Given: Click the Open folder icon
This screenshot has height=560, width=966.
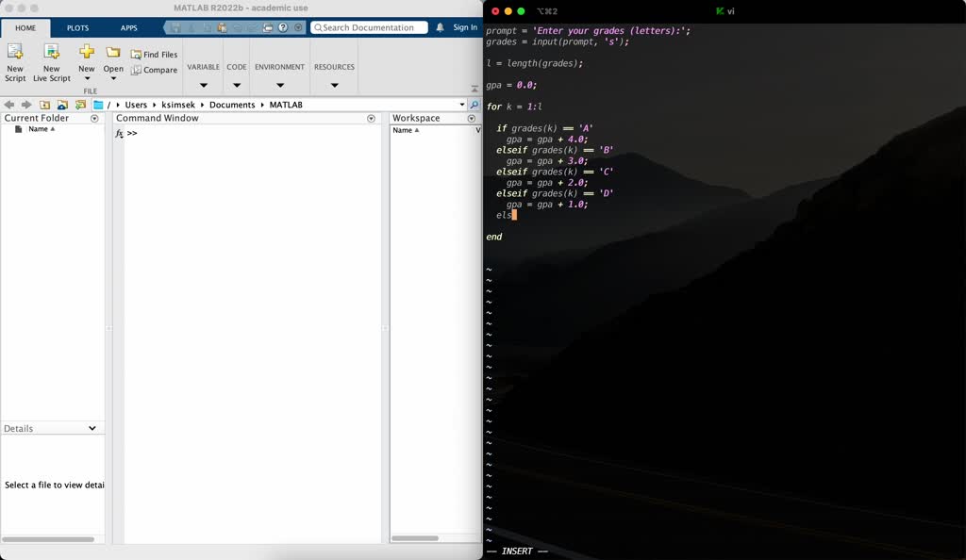Looking at the screenshot, I should pyautogui.click(x=113, y=52).
